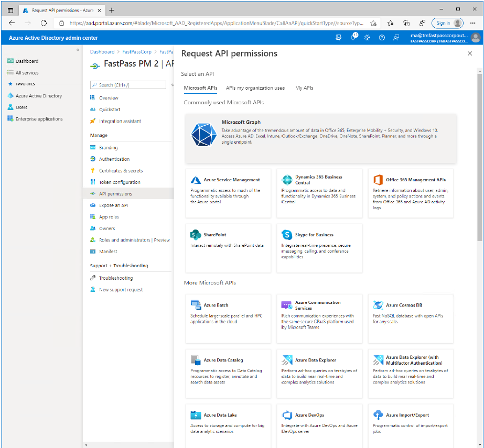Open the notifications bell icon
The image size is (484, 448).
click(353, 37)
